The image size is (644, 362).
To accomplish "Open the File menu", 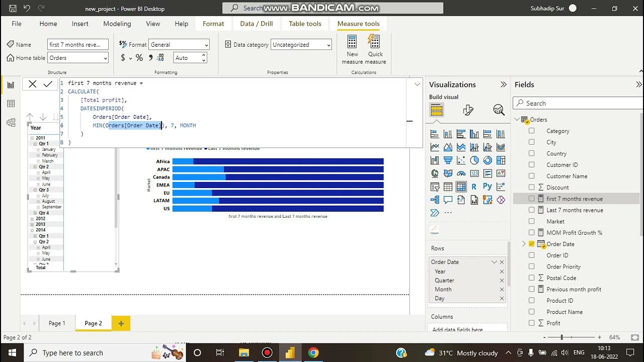I will click(x=17, y=24).
